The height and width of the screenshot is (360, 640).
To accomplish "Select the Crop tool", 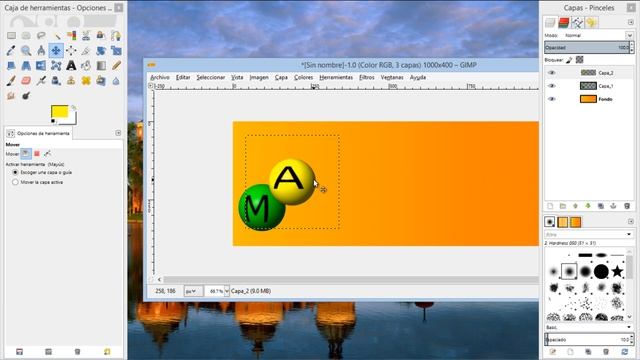I will [x=86, y=51].
